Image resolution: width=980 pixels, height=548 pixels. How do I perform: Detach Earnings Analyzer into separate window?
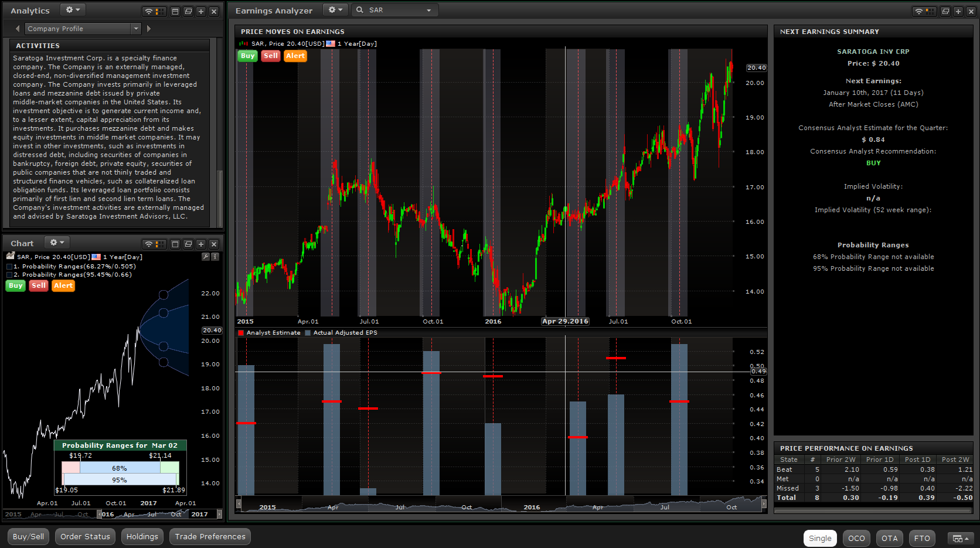tap(945, 12)
